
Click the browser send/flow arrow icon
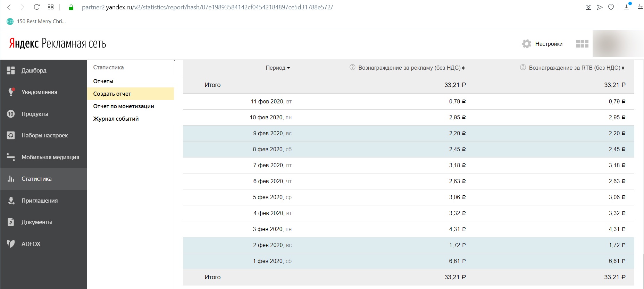[600, 7]
